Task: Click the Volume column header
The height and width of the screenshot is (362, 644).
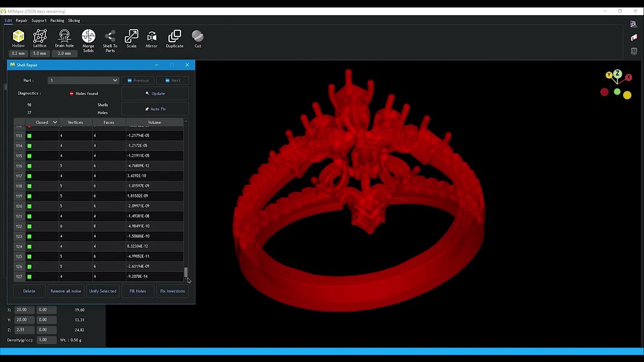Action: tap(154, 122)
